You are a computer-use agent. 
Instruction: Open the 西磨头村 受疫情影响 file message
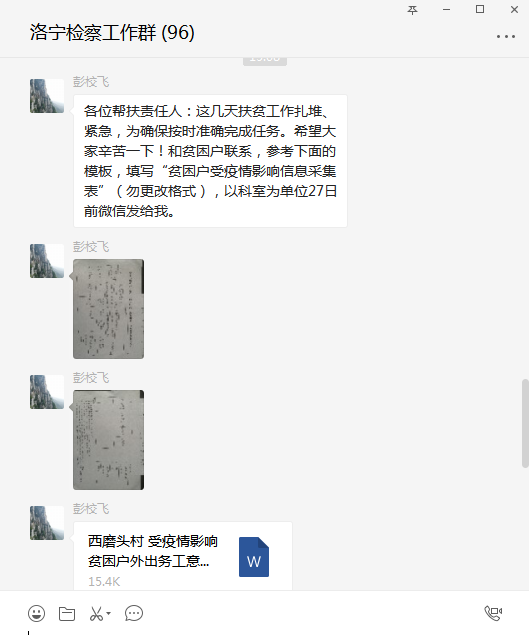click(x=183, y=556)
